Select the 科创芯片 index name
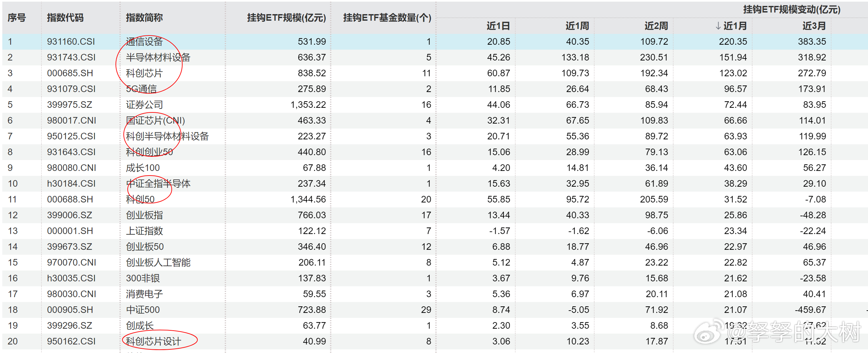This screenshot has width=868, height=353. [144, 73]
